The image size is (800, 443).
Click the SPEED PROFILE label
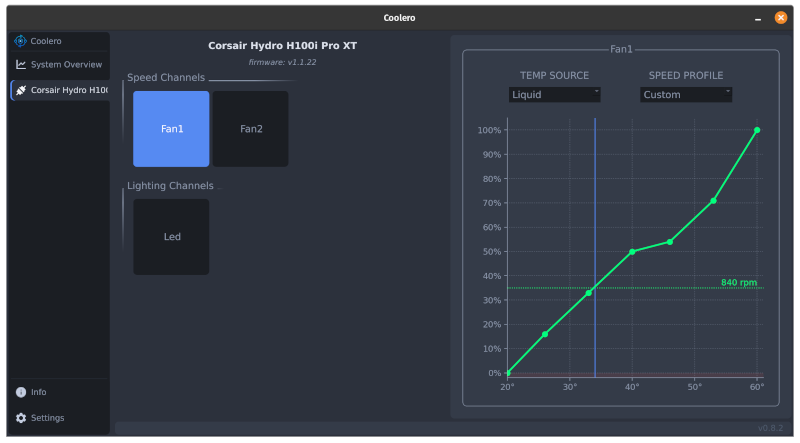click(x=686, y=76)
